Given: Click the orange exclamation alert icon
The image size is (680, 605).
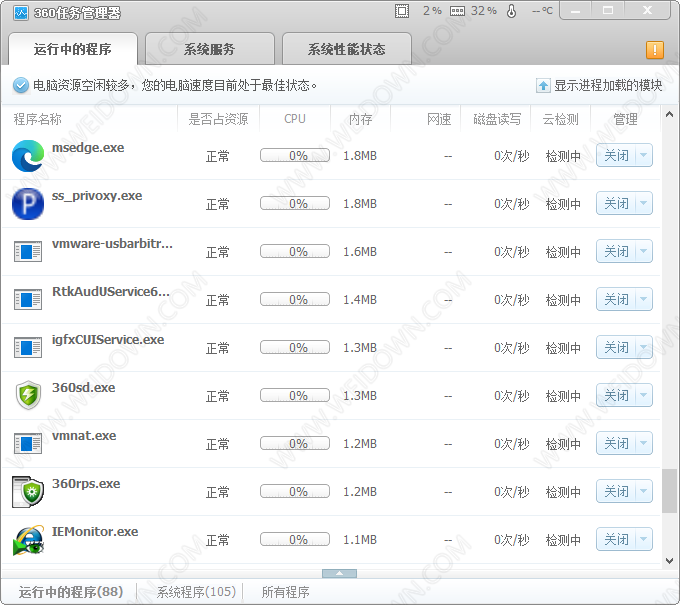Looking at the screenshot, I should click(654, 50).
